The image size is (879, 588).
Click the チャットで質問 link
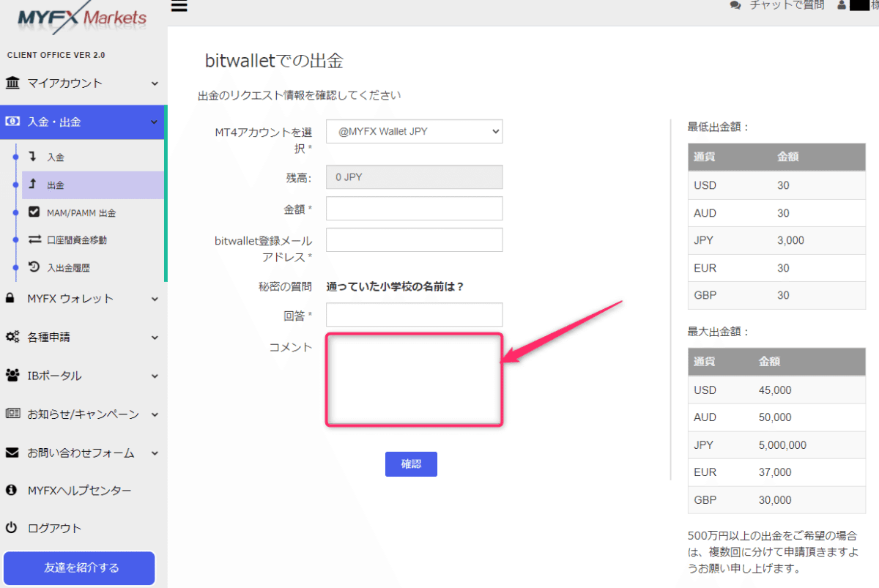coord(787,6)
